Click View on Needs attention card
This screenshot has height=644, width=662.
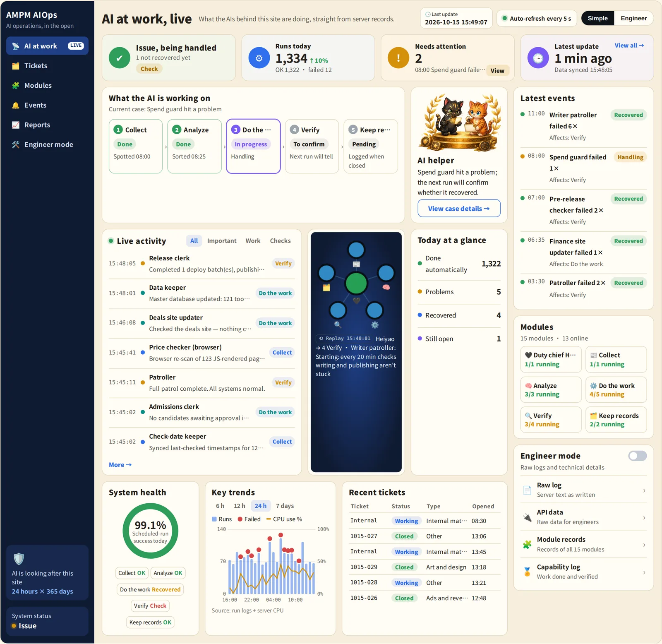[x=497, y=71]
